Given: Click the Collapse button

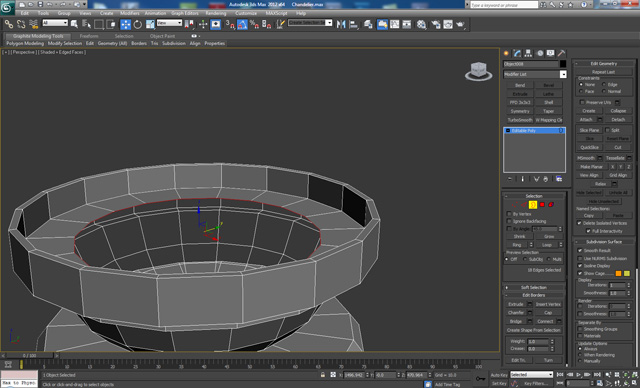Looking at the screenshot, I should point(618,111).
